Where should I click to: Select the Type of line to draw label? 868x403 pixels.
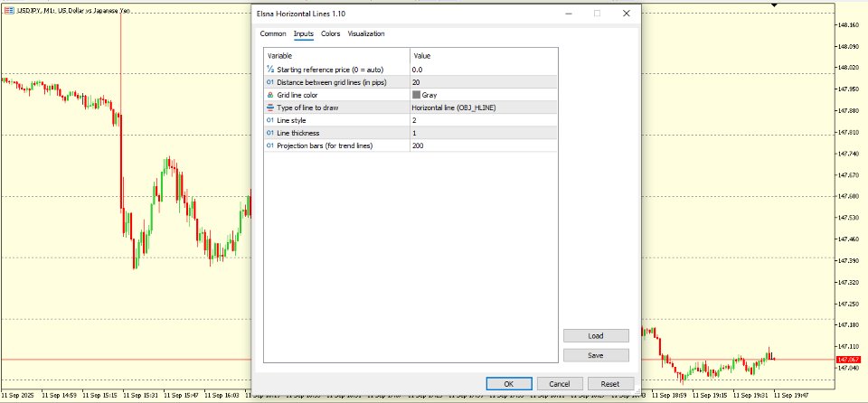[x=307, y=108]
